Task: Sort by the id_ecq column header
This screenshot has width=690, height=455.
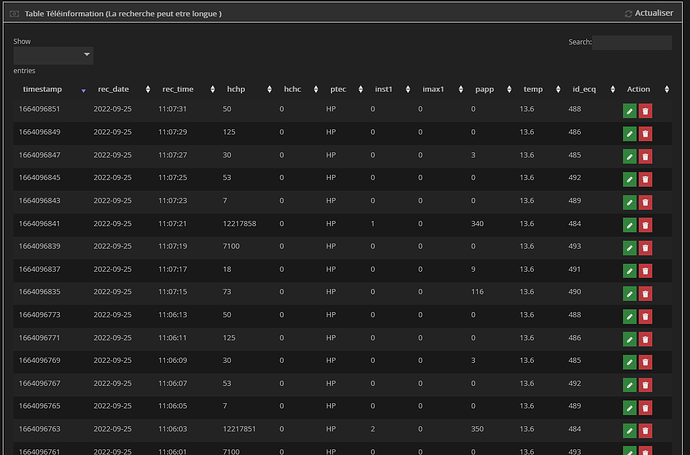Action: (582, 89)
